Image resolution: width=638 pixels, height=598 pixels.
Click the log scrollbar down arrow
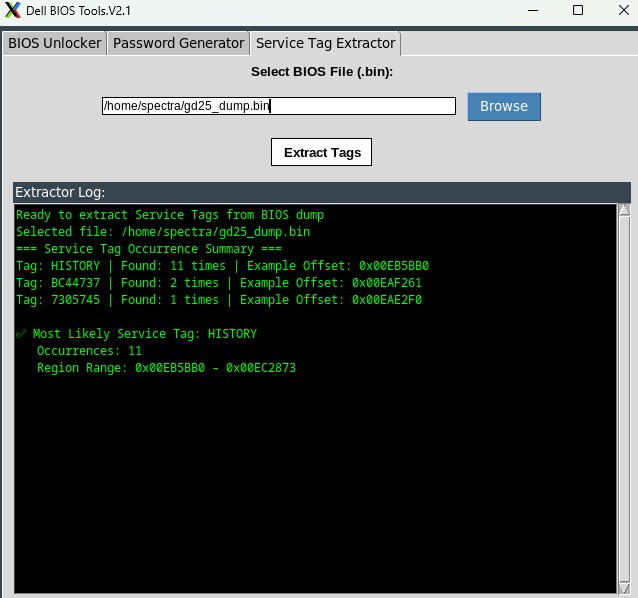coord(624,588)
